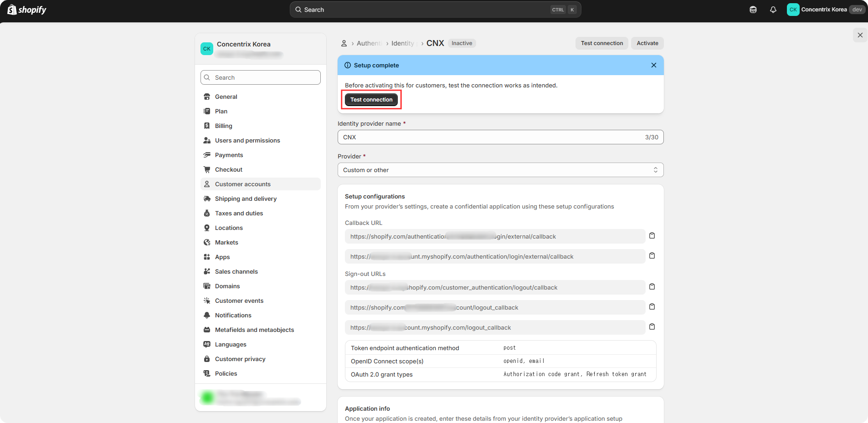
Task: Focus the settings sidebar Search field
Action: (261, 77)
